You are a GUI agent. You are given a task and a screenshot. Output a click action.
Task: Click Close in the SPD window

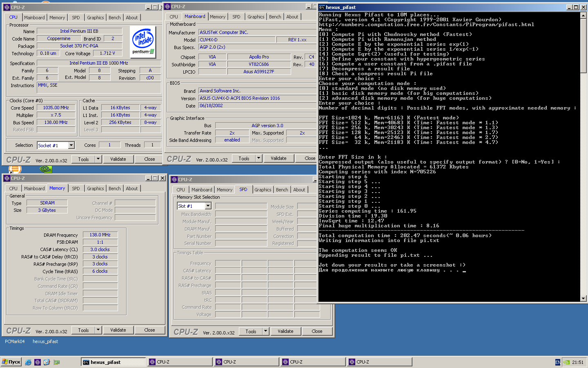pyautogui.click(x=317, y=331)
